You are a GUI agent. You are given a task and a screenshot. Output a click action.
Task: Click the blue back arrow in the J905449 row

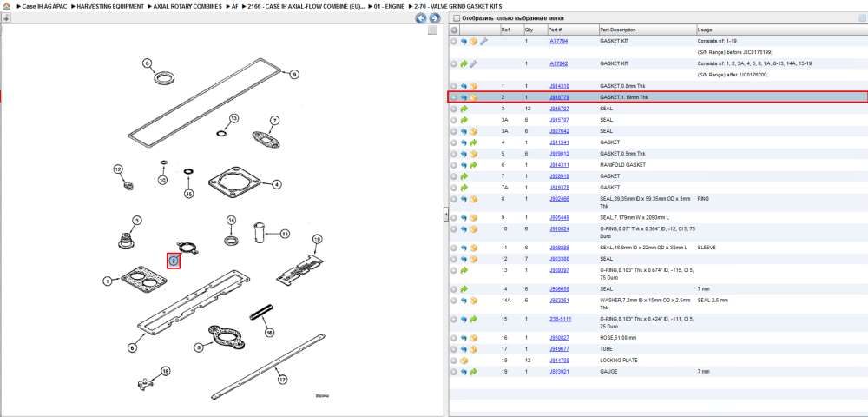pyautogui.click(x=464, y=218)
